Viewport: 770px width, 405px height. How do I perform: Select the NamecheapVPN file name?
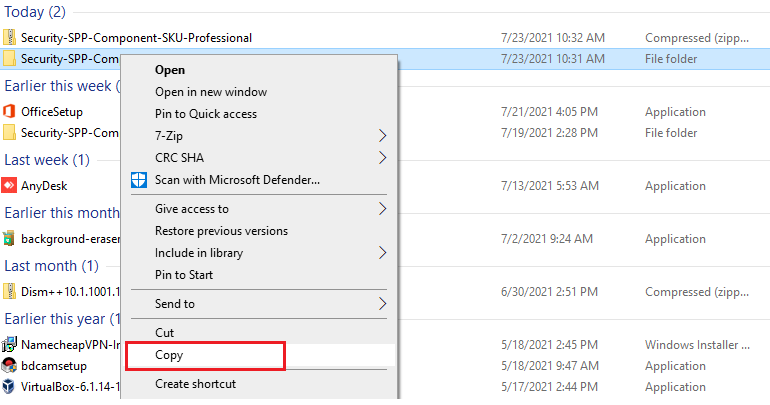(70, 345)
